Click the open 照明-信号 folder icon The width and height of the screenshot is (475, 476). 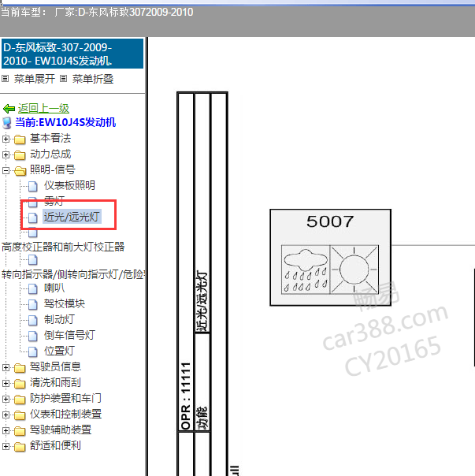click(20, 171)
